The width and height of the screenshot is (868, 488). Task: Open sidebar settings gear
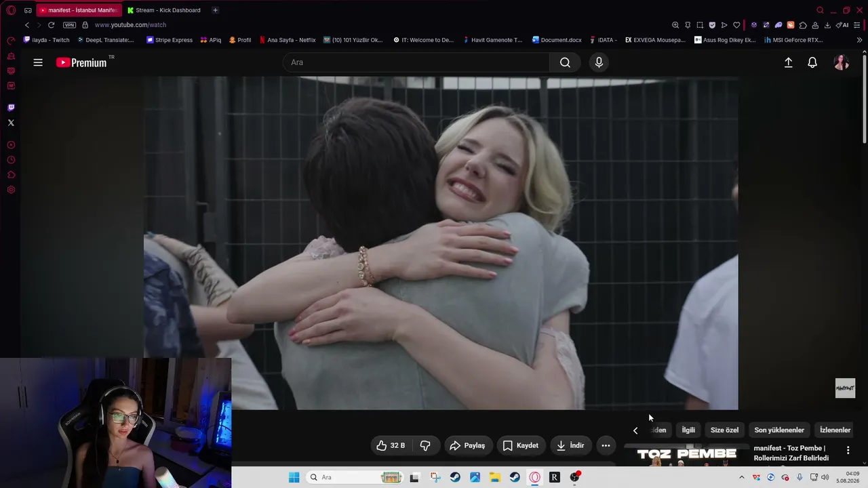coord(11,190)
